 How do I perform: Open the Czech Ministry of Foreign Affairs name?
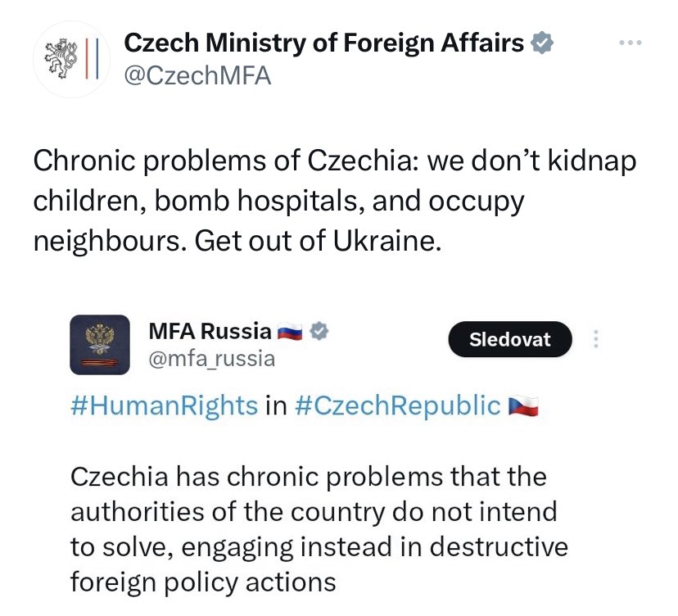pyautogui.click(x=323, y=43)
